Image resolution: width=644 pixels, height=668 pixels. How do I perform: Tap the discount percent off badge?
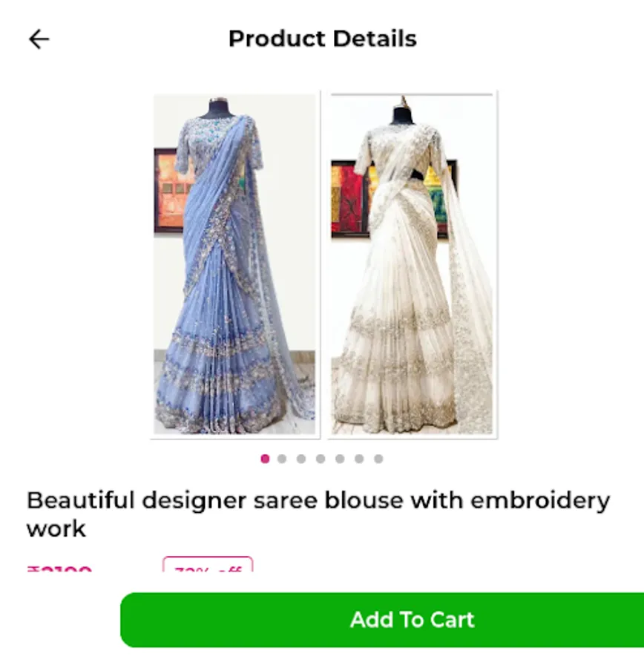point(208,564)
